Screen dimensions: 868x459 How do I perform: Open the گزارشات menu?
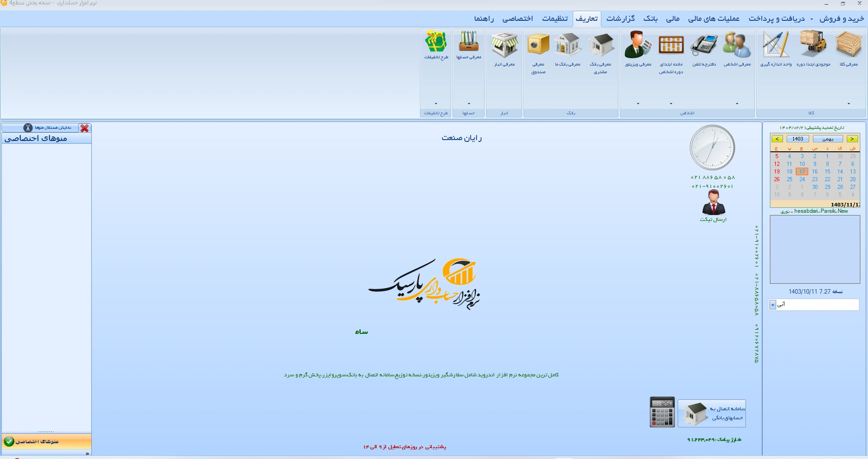[x=620, y=19]
